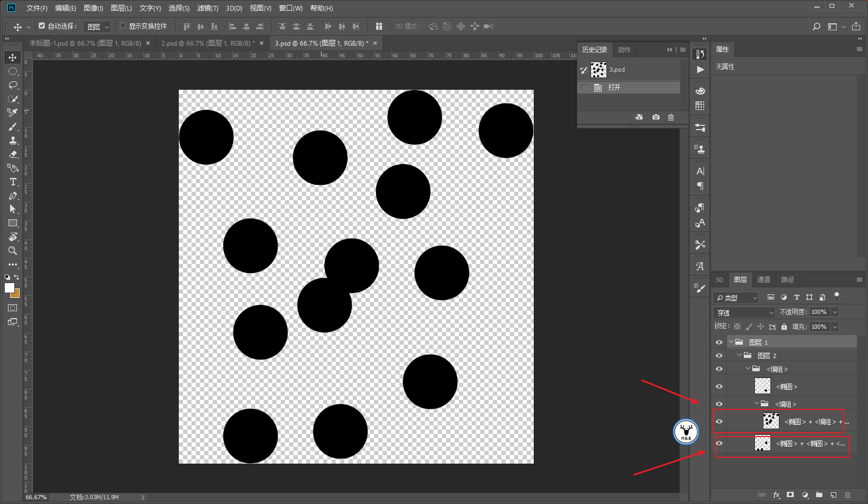Open the layer style fx menu
Viewport: 868px width, 504px height.
776,495
